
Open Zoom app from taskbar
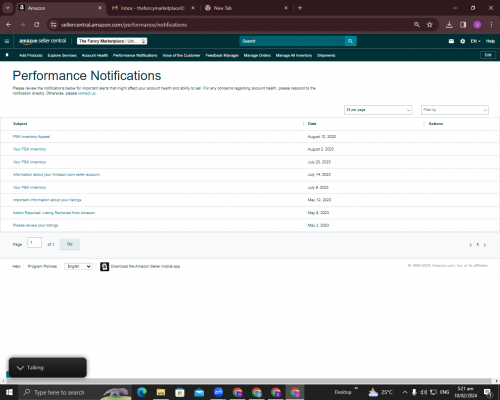click(218, 392)
